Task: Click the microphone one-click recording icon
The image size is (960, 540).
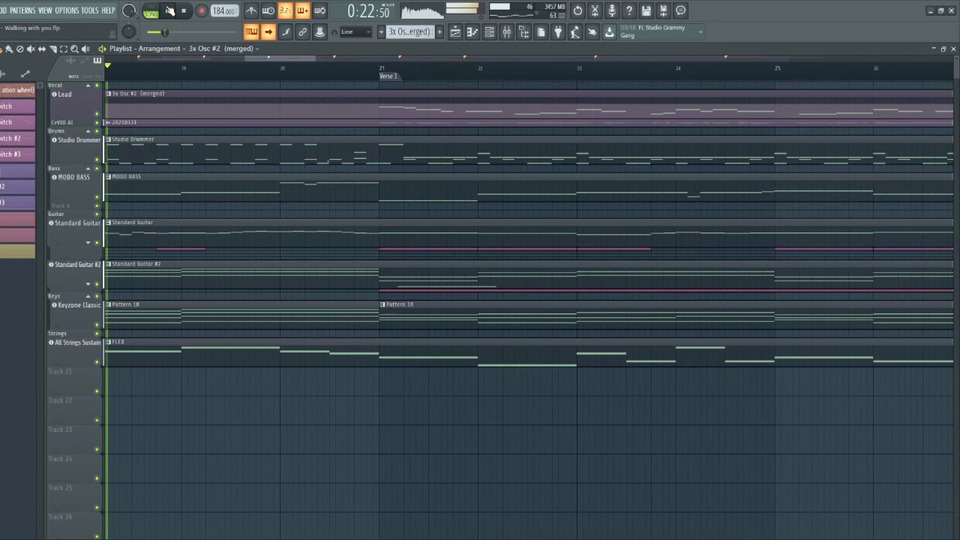Action: coord(612,11)
